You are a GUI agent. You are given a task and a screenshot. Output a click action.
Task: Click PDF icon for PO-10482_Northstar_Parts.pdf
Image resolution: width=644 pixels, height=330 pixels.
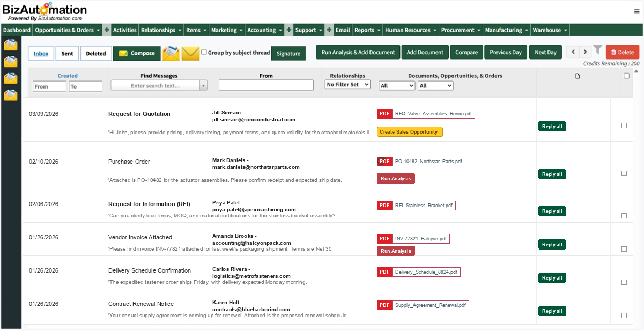(384, 162)
